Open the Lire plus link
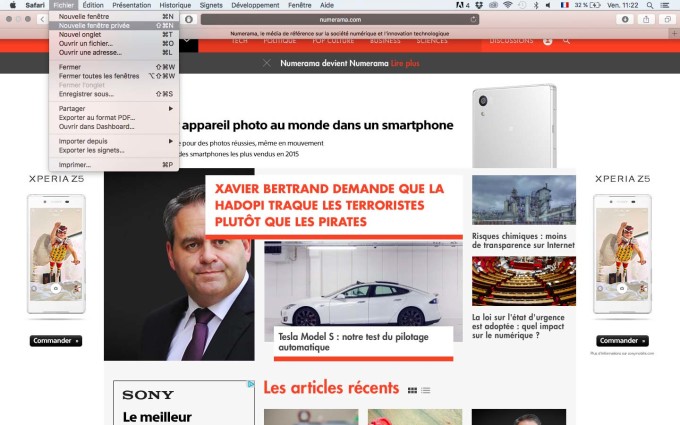The image size is (680, 425). tap(405, 63)
